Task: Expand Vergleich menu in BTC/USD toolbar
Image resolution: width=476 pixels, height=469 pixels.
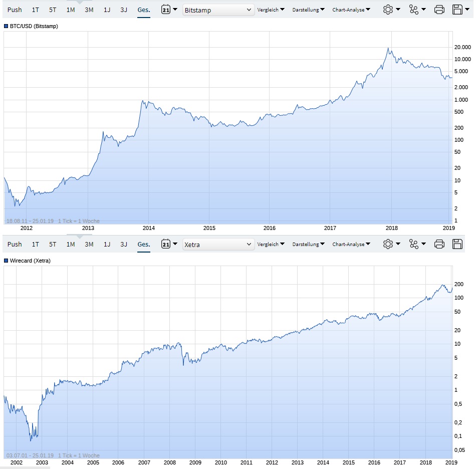Action: [x=271, y=10]
